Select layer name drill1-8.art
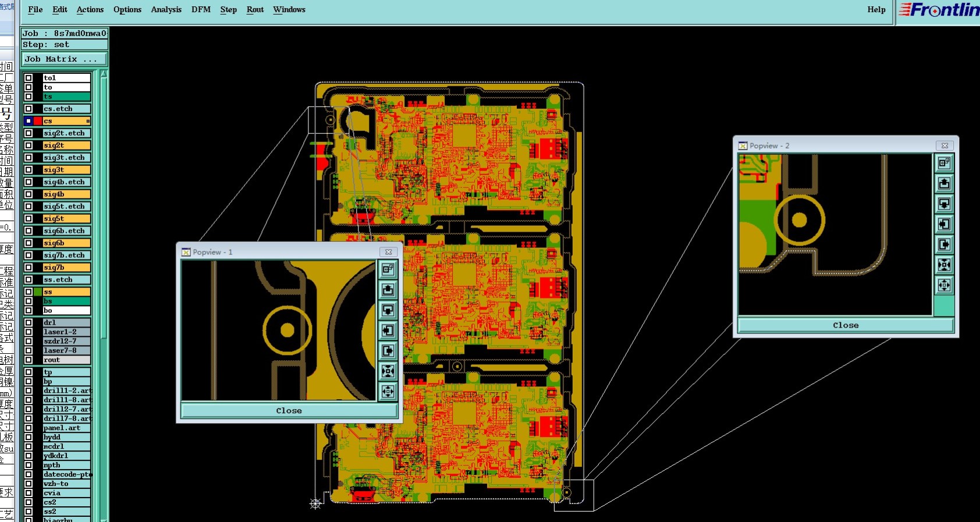This screenshot has width=980, height=522. [x=66, y=400]
